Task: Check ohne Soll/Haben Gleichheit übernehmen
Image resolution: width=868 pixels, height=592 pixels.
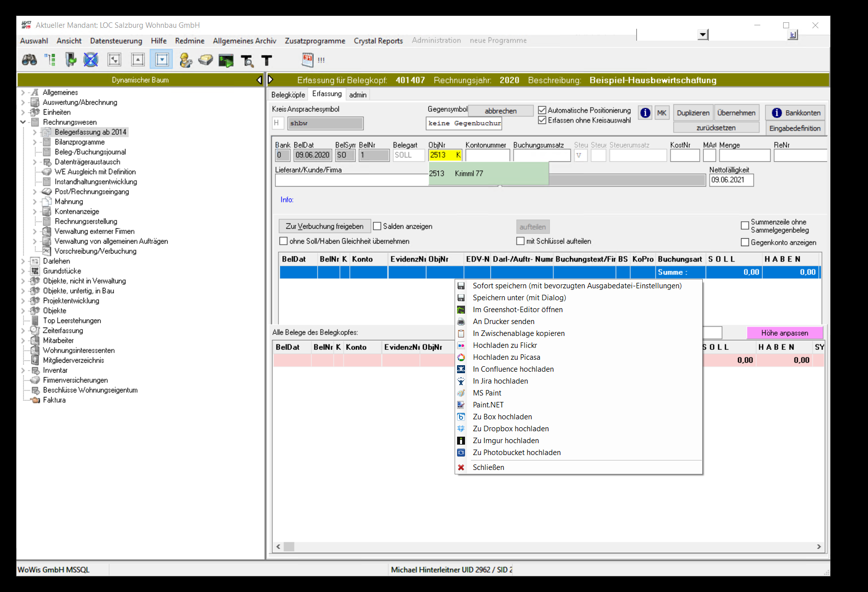Action: pos(283,241)
